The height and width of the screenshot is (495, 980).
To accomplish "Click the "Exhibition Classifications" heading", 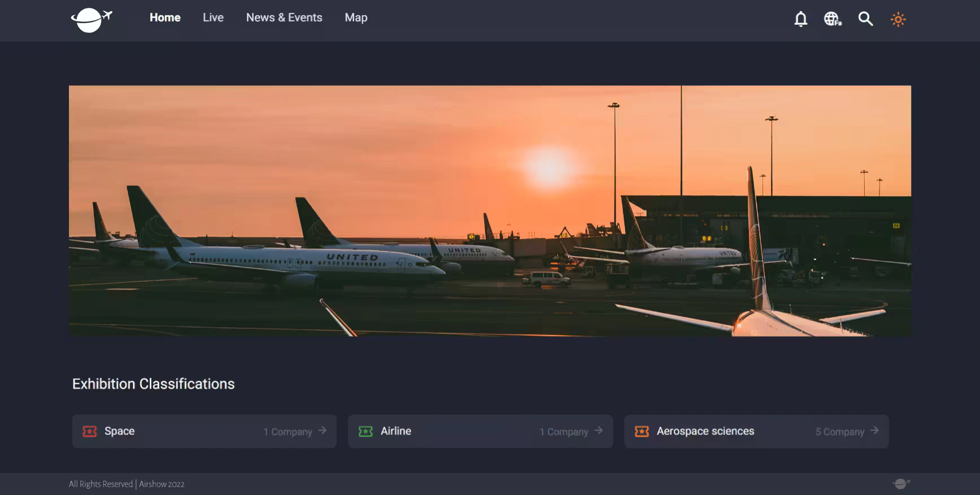I will [154, 384].
